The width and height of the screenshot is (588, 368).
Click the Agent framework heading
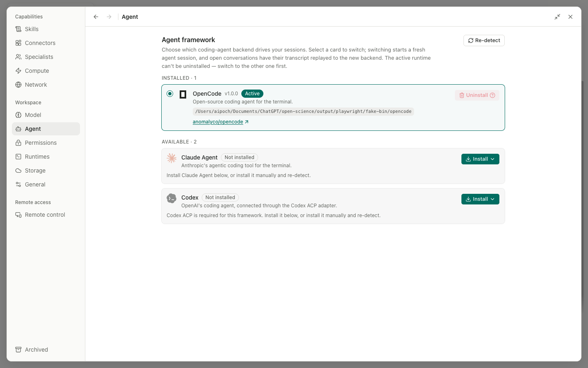tap(188, 40)
